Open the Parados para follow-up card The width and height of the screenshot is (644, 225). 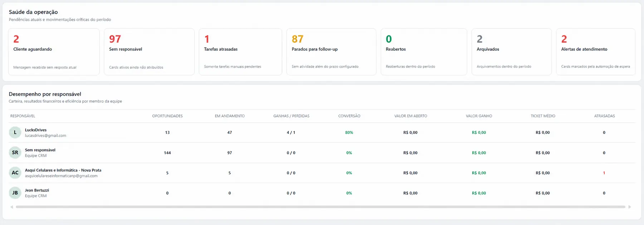[x=331, y=52]
